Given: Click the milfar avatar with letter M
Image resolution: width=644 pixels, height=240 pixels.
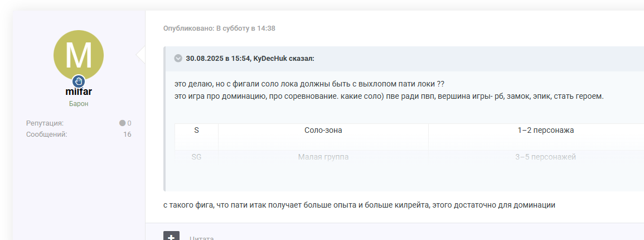Looking at the screenshot, I should pyautogui.click(x=78, y=54).
